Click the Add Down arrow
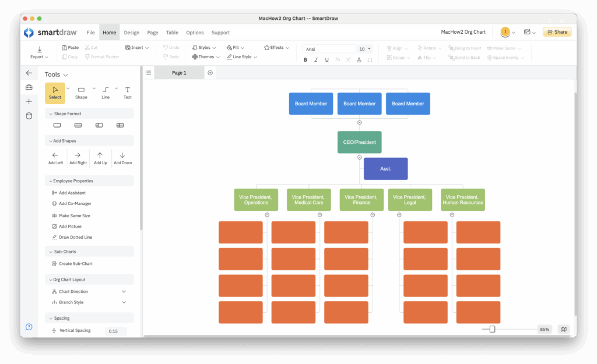 [x=122, y=158]
